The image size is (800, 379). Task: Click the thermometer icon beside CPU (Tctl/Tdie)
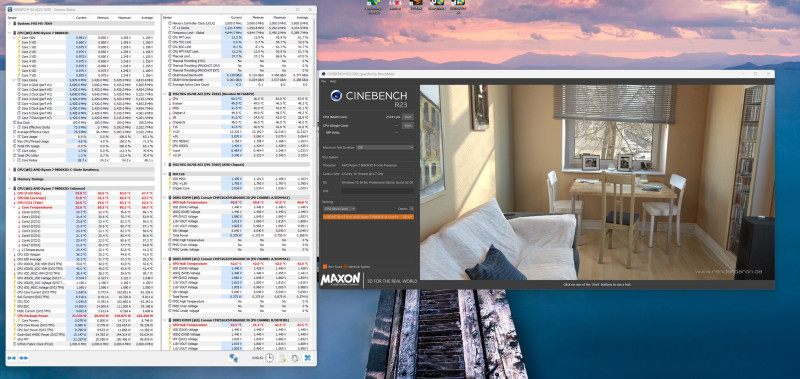(15, 193)
